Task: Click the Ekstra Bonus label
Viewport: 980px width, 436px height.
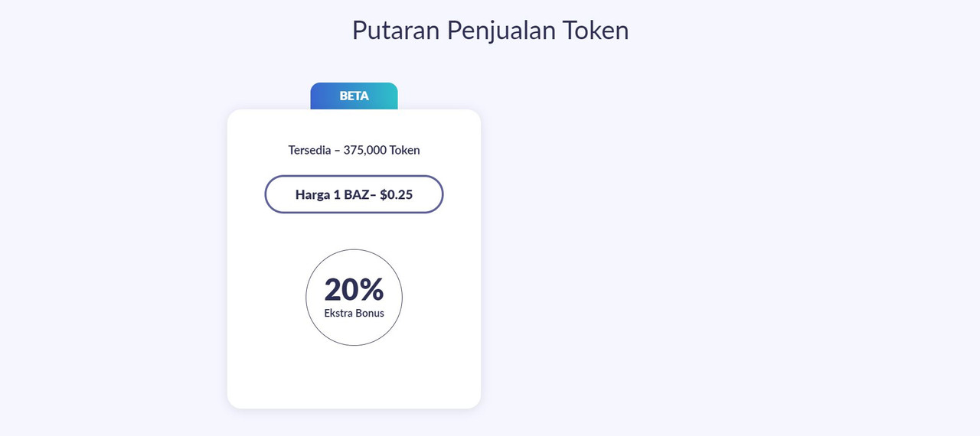Action: coord(354,313)
